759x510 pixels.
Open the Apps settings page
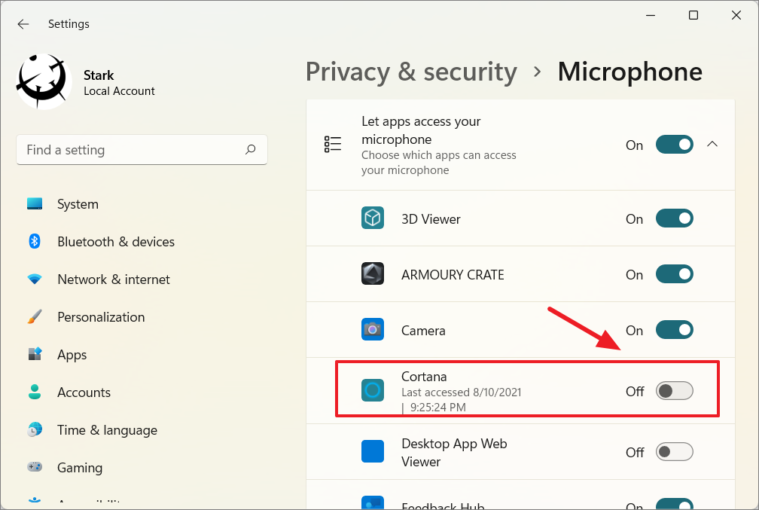pyautogui.click(x=72, y=355)
